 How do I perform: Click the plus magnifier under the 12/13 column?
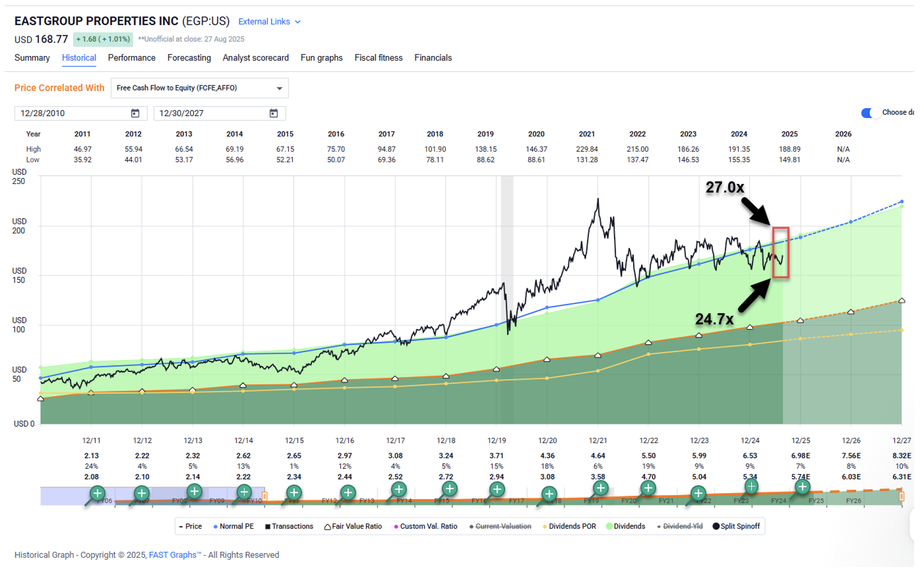coord(195,491)
